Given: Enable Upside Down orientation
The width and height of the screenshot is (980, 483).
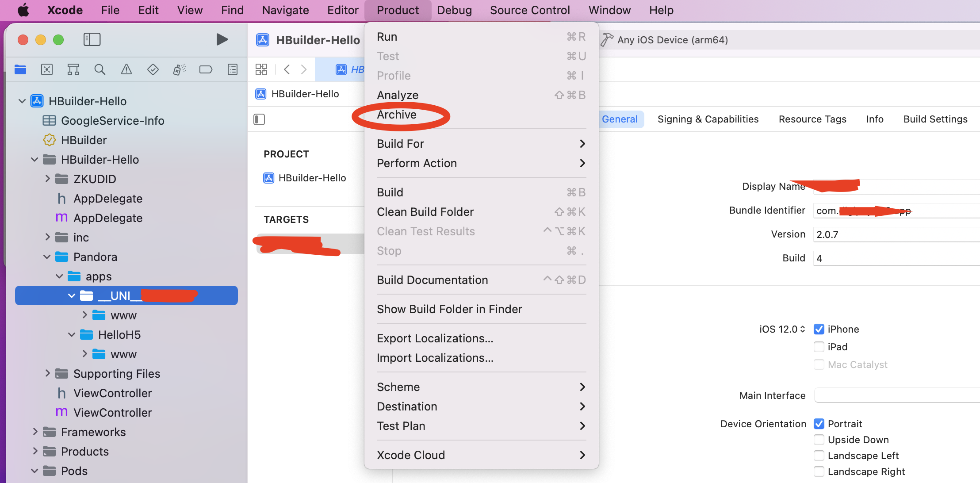Looking at the screenshot, I should click(x=819, y=440).
